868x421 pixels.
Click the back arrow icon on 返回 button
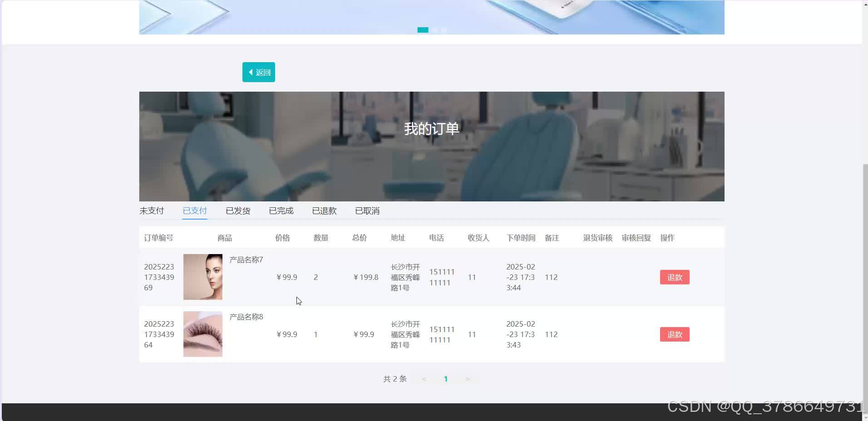pos(252,72)
